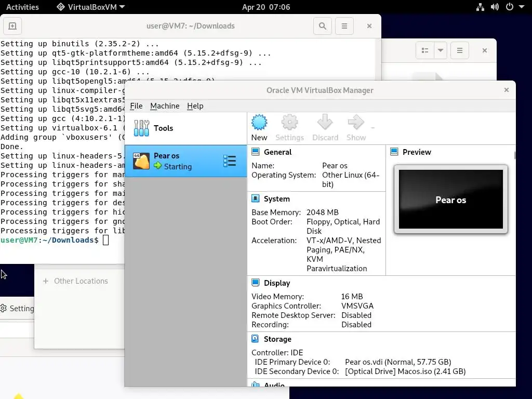This screenshot has height=399, width=532.
Task: Click the green Starting status arrow
Action: tap(158, 166)
